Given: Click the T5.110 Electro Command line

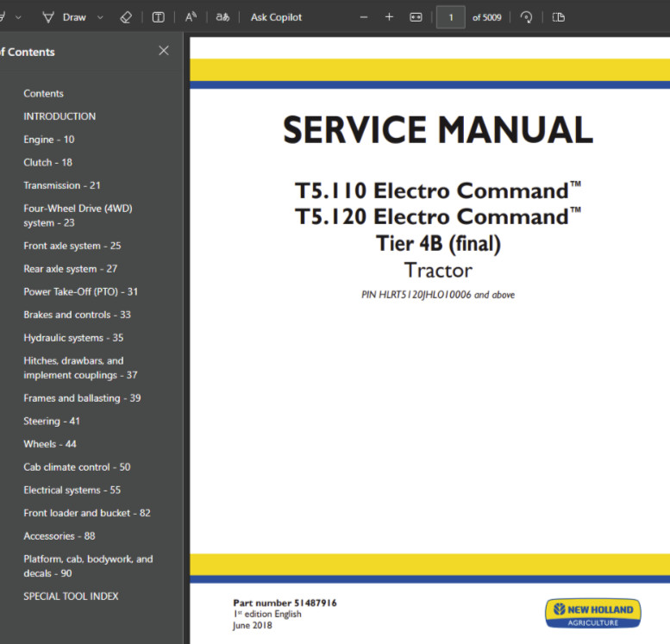Looking at the screenshot, I should pos(438,191).
